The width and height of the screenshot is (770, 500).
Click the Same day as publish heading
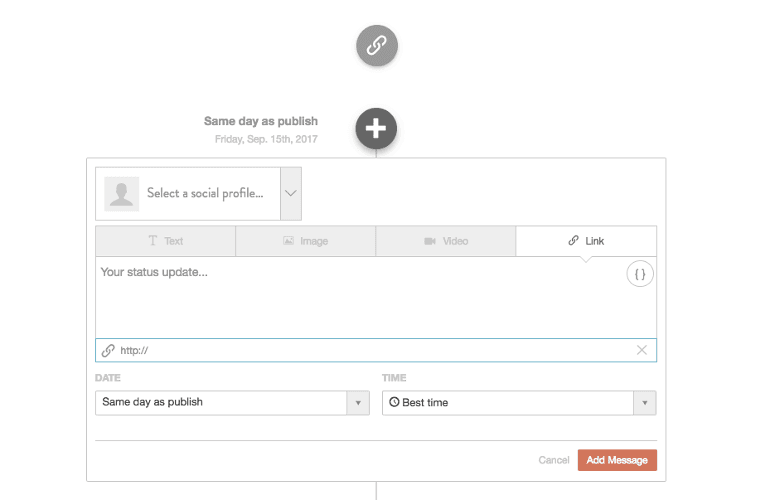pyautogui.click(x=261, y=121)
